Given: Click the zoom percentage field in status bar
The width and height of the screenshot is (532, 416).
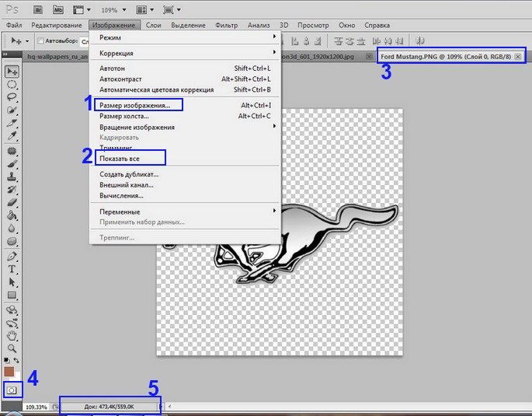Looking at the screenshot, I should pyautogui.click(x=36, y=406).
